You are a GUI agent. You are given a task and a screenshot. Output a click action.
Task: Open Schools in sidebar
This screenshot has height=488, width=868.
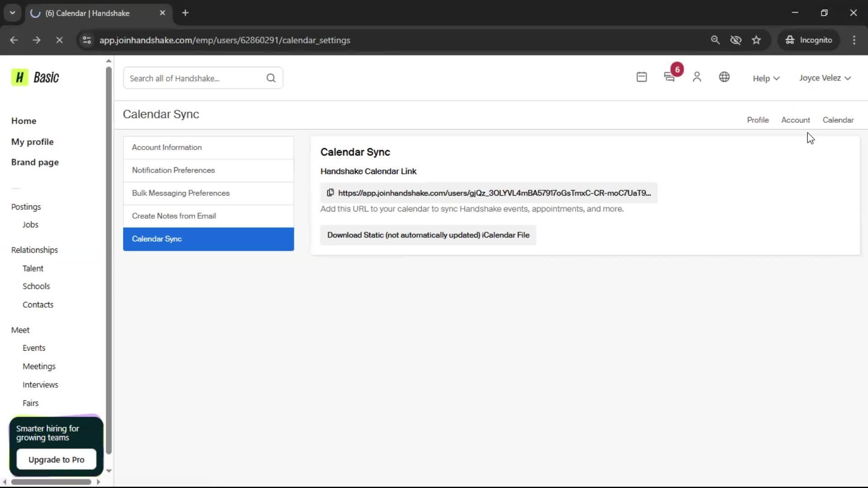[36, 286]
